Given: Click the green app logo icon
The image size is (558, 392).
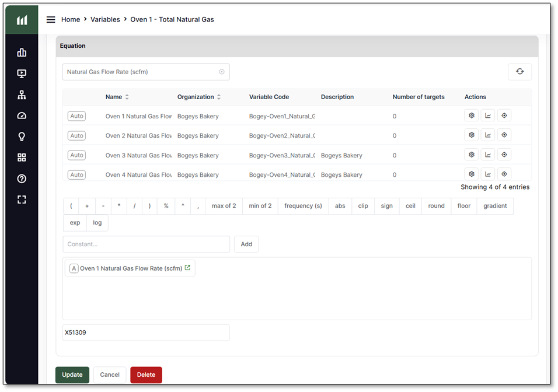Looking at the screenshot, I should coord(22,20).
